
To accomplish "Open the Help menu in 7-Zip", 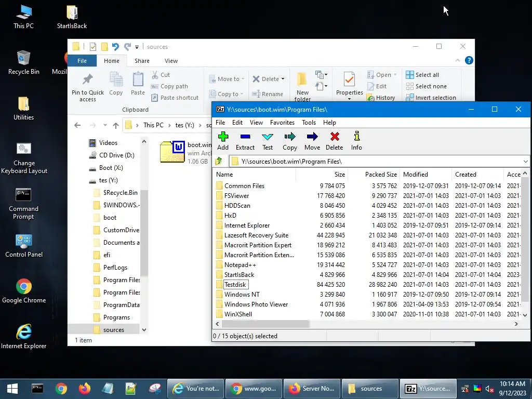I will click(329, 123).
